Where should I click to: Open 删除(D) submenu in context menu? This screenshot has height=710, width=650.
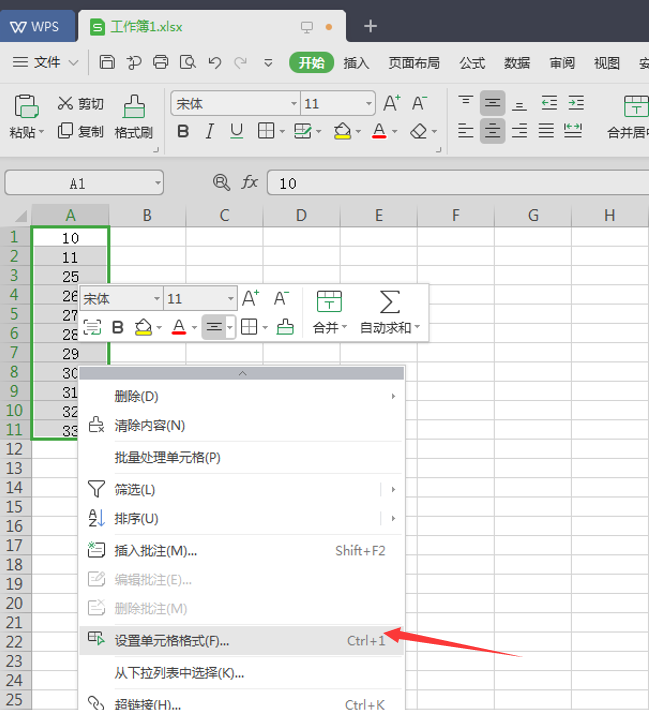click(x=241, y=396)
